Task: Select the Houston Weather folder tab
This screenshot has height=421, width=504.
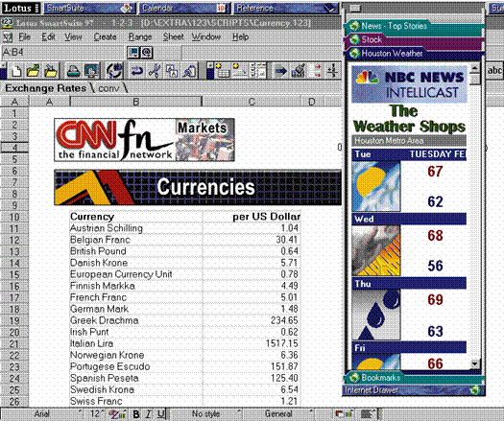Action: click(392, 54)
